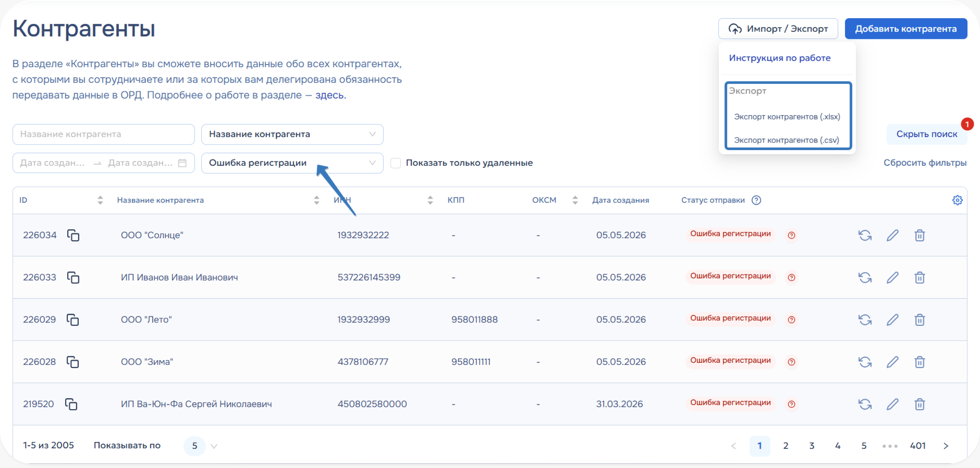Screen dimensions: 980x468
Task: Copy ID 226034 with the copy icon
Action: tap(73, 235)
